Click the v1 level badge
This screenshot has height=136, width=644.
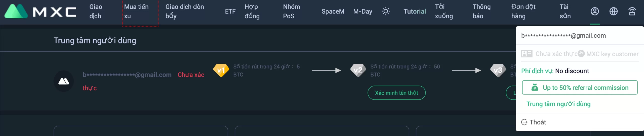[x=221, y=70]
